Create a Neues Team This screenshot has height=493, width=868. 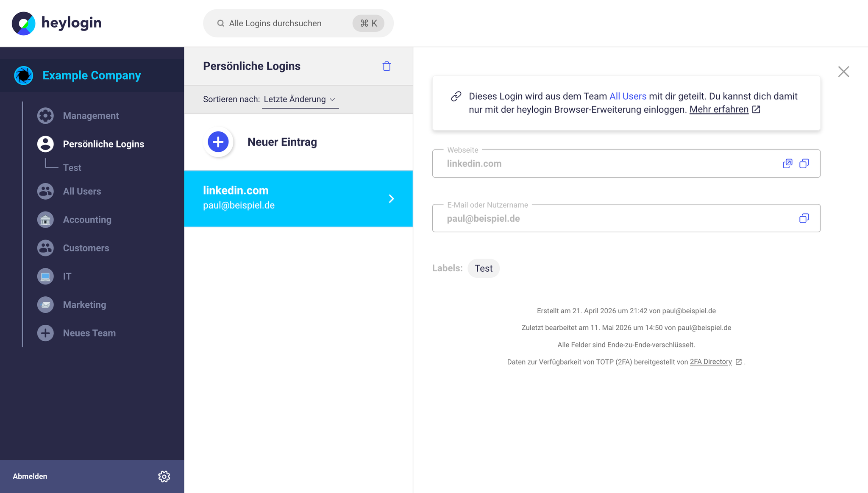[89, 333]
